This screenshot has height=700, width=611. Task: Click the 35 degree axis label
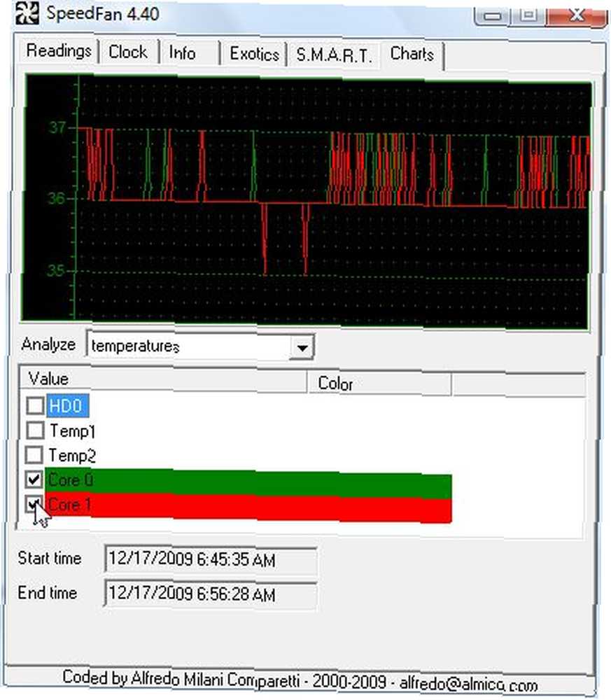click(x=56, y=270)
